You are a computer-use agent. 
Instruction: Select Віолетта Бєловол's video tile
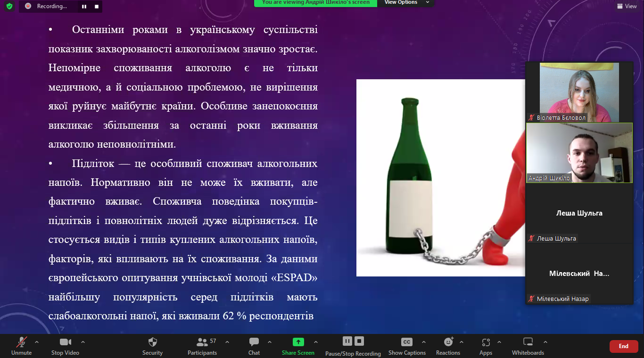click(x=579, y=92)
